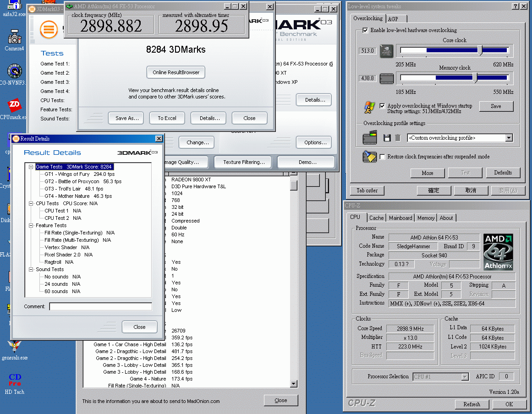This screenshot has height=414, width=532.
Task: Close the Result Details dialog
Action: (139, 327)
